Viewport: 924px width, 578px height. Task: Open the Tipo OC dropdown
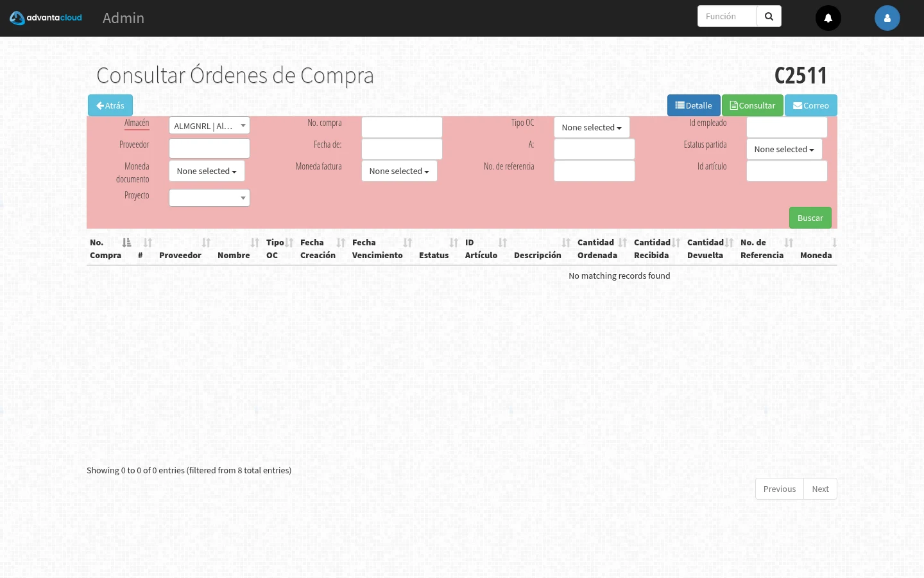[592, 127]
